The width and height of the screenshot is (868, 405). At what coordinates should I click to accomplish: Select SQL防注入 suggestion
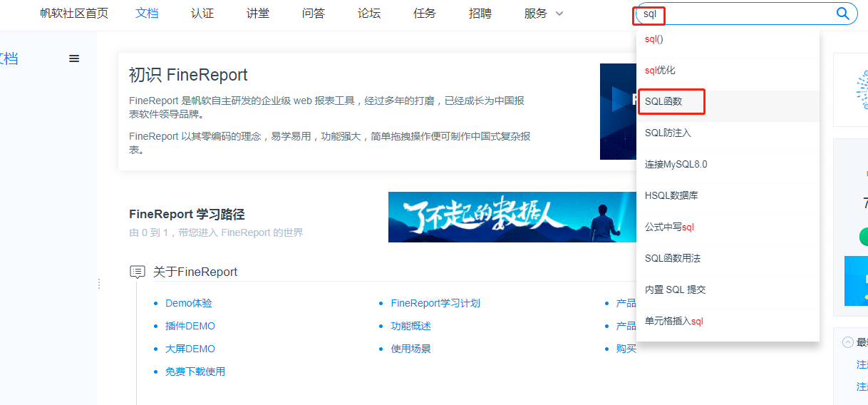tap(728, 133)
